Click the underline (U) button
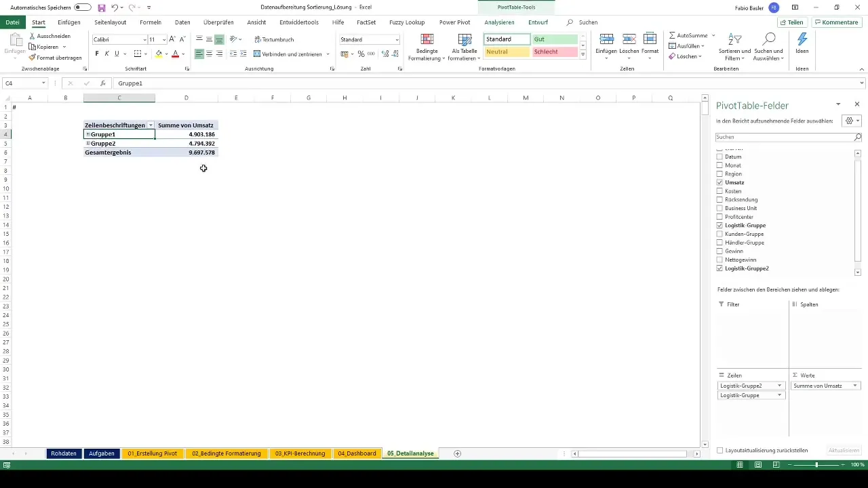868x488 pixels. 117,54
